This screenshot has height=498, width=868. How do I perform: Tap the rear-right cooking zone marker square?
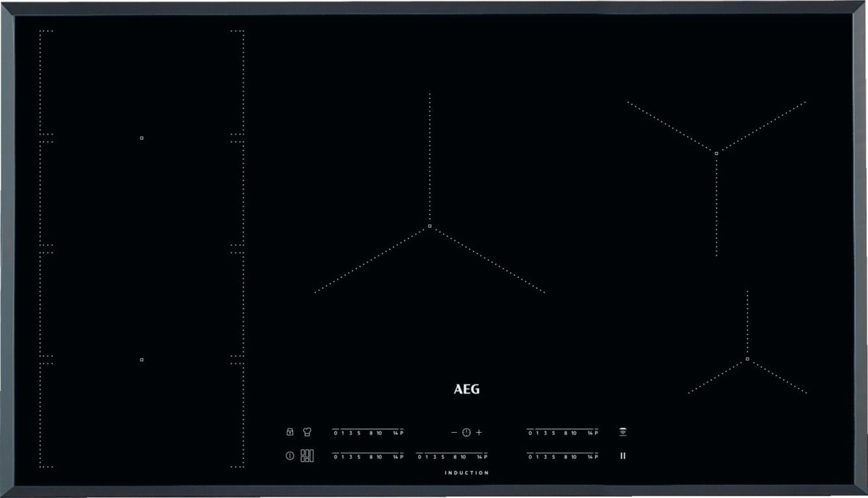pos(716,153)
